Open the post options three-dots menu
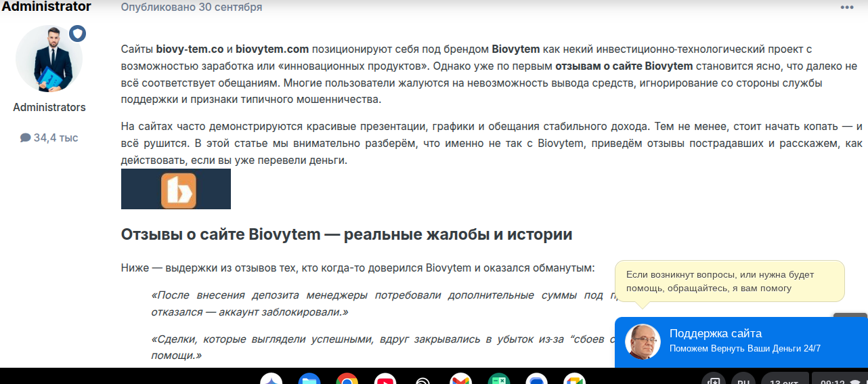 [847, 7]
